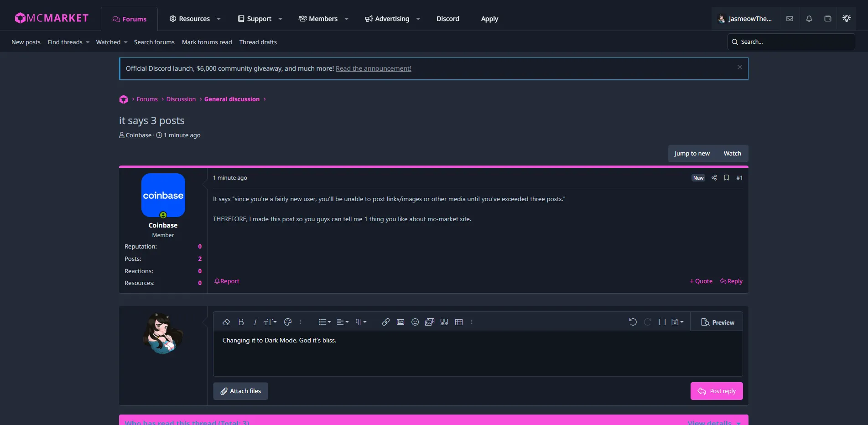Watch this thread

point(732,153)
